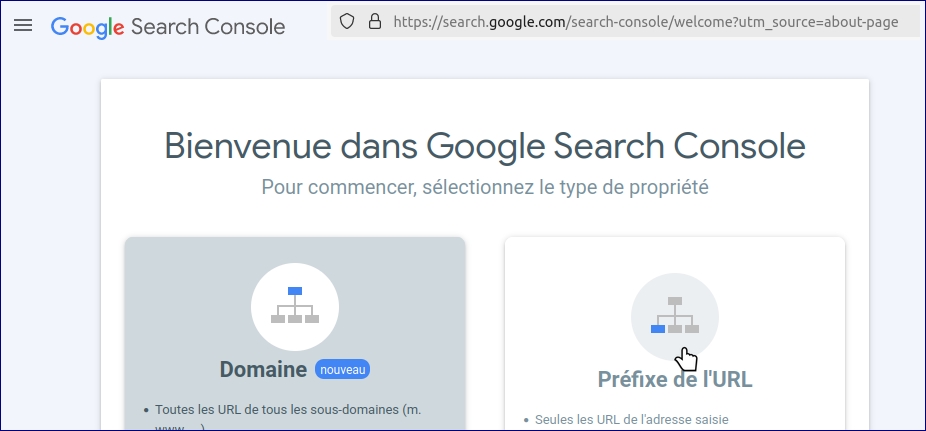926x431 pixels.
Task: Click 'Bienvenue dans Google Search Console' title
Action: pos(485,146)
